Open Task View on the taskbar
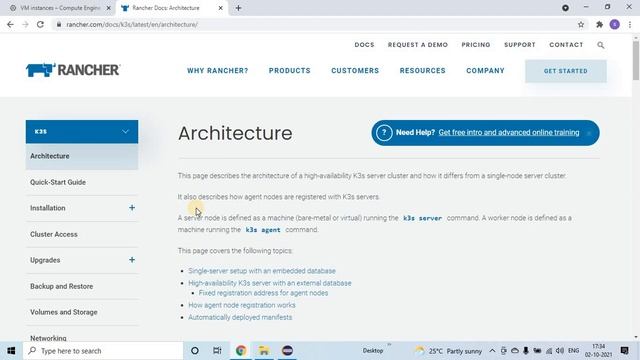Image resolution: width=640 pixels, height=360 pixels. pos(217,351)
